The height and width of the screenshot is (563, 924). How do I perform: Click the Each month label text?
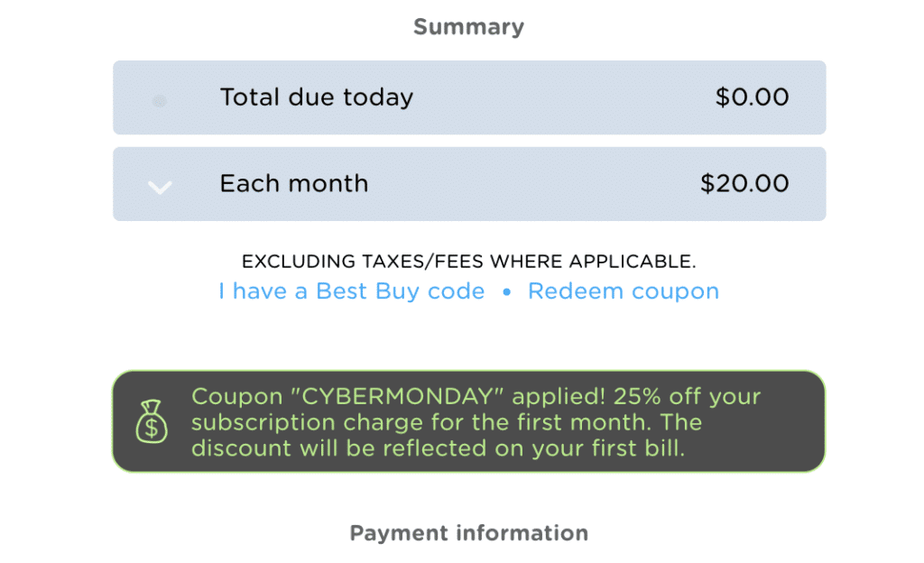pyautogui.click(x=294, y=184)
